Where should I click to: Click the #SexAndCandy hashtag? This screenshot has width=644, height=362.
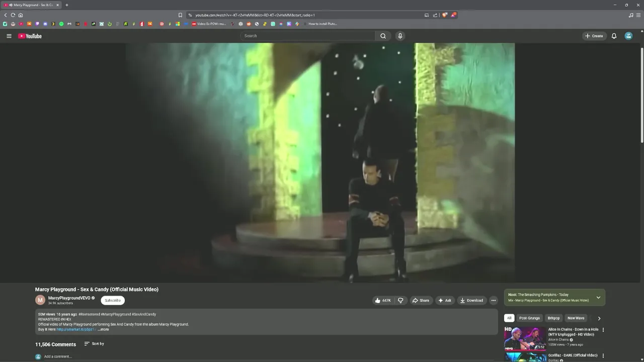[144, 314]
